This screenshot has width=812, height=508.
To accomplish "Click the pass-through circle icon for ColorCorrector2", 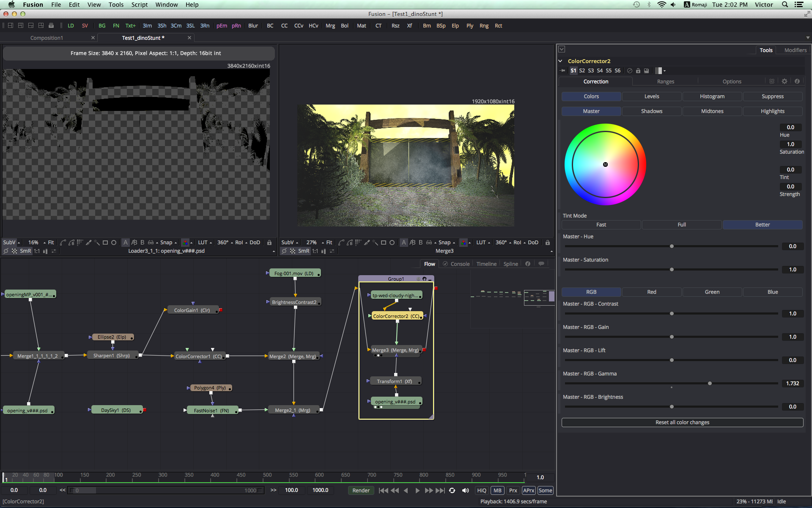I will coord(630,71).
